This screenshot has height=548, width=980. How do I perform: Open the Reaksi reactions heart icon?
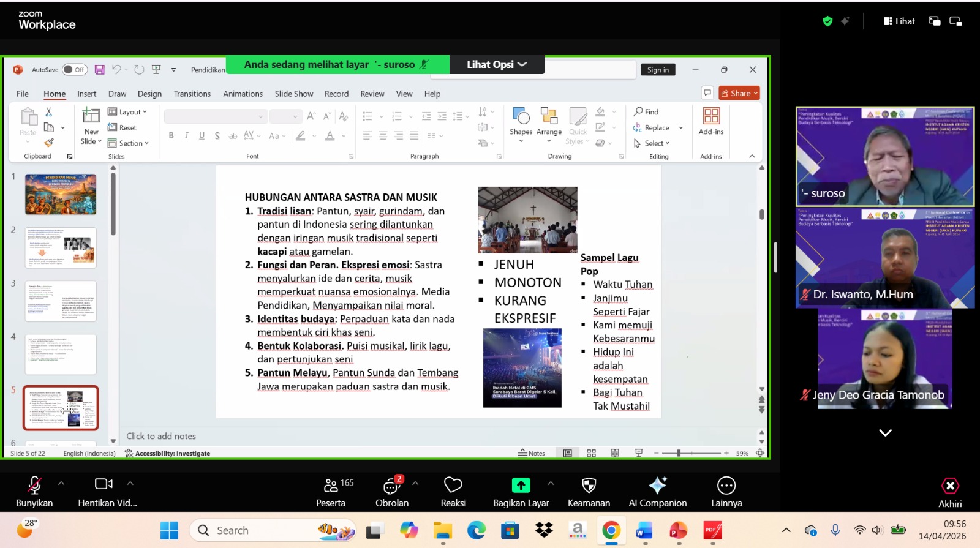[x=453, y=486]
